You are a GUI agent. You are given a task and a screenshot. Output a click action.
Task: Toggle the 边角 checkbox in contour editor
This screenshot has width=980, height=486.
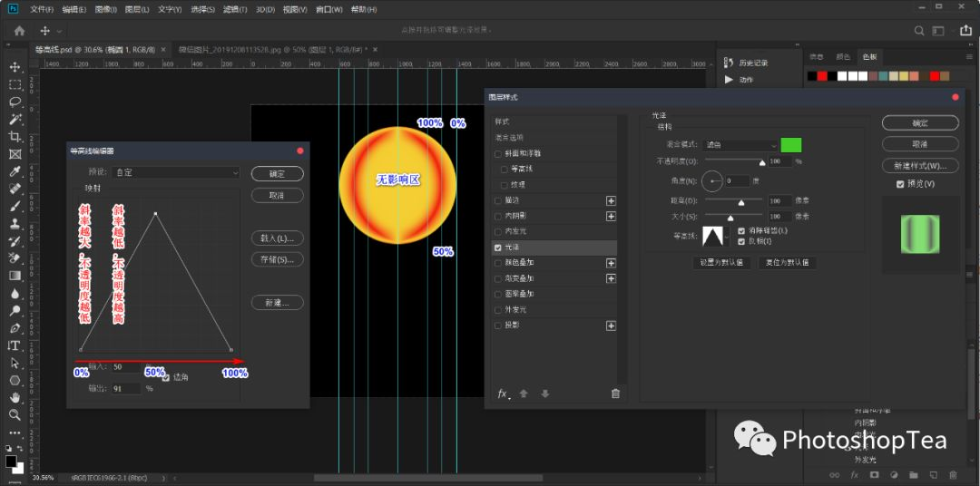click(166, 377)
